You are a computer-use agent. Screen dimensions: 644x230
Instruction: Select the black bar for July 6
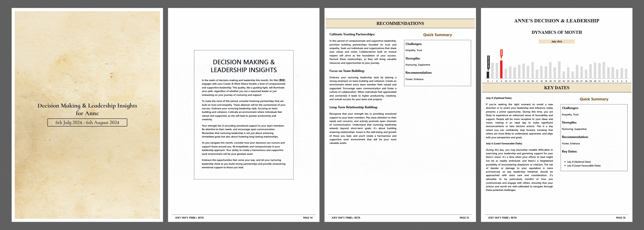(x=488, y=75)
